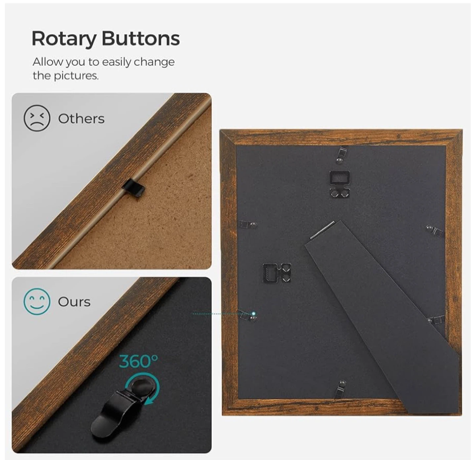The width and height of the screenshot is (476, 460).
Task: Select the Ours comparison photo
Action: click(112, 365)
